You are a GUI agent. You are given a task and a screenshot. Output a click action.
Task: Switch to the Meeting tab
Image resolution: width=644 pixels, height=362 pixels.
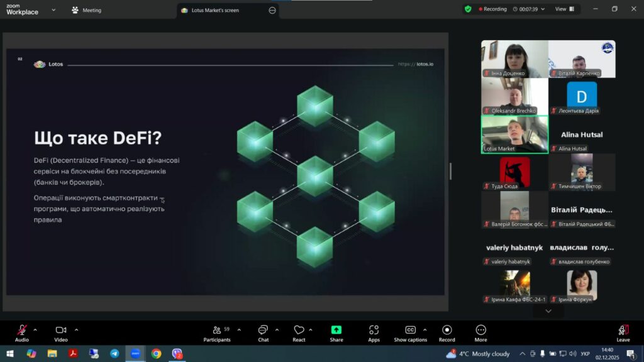point(87,10)
